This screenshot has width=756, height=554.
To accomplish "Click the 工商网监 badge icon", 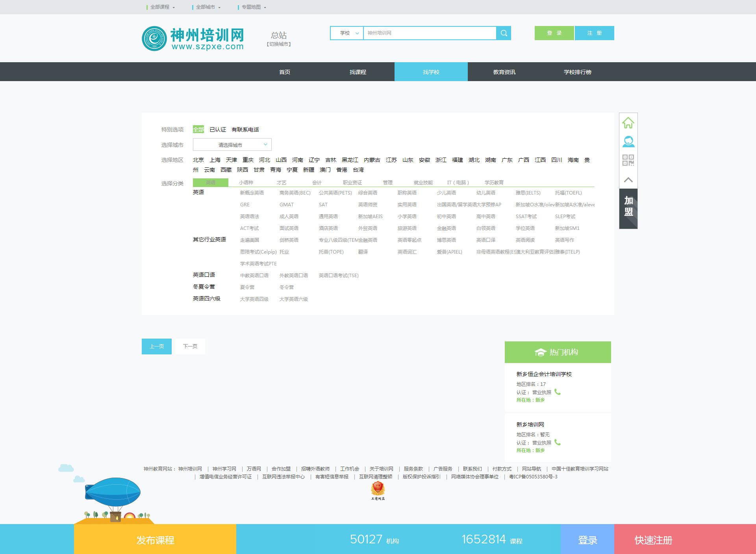I will pos(378,491).
